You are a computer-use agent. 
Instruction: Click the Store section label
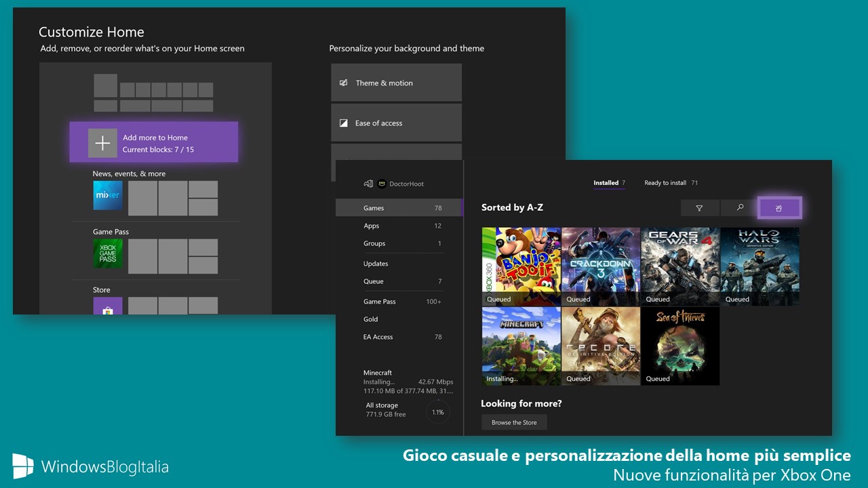(x=102, y=289)
